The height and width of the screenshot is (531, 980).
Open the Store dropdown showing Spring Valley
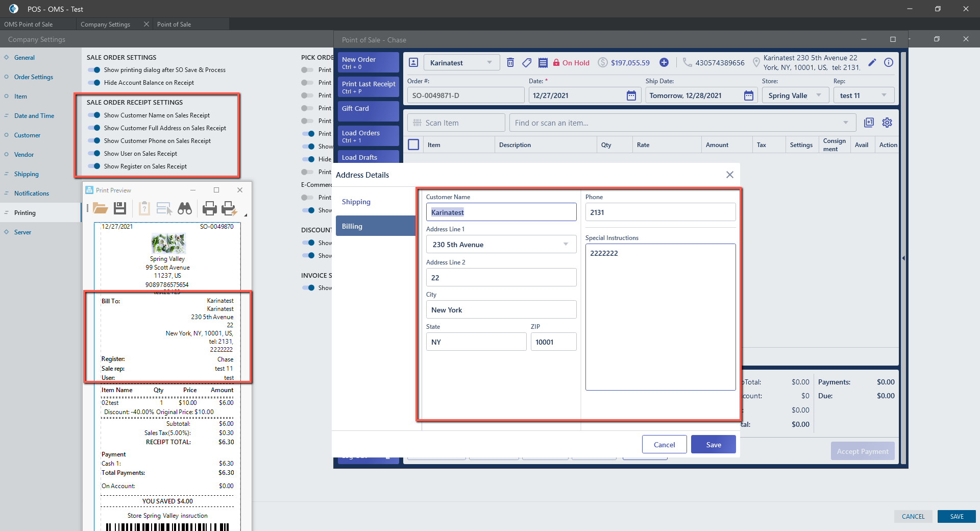click(795, 95)
